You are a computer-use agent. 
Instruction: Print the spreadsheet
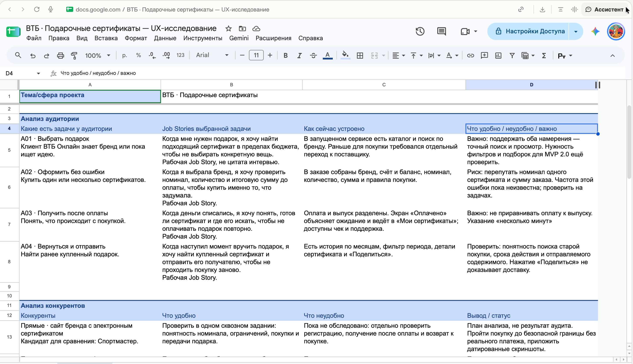pyautogui.click(x=61, y=56)
